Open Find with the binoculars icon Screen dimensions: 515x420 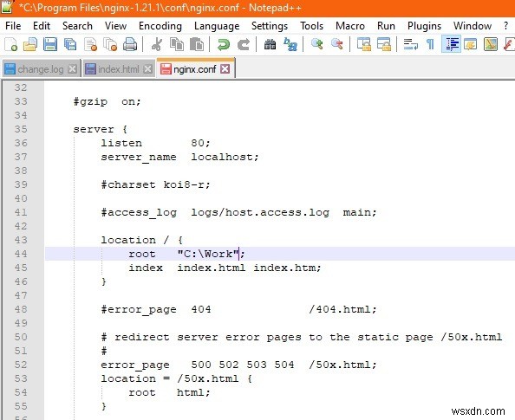[x=270, y=44]
